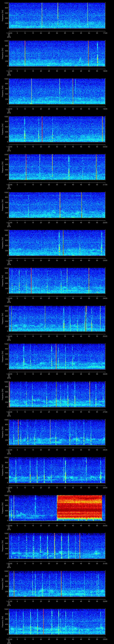Click the spectrogram panel starting at 1:20:00
114x644 pixels.
click(x=57, y=167)
